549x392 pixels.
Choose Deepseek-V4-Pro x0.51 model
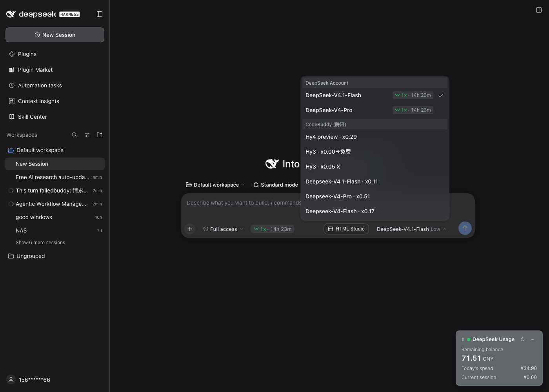(375, 196)
